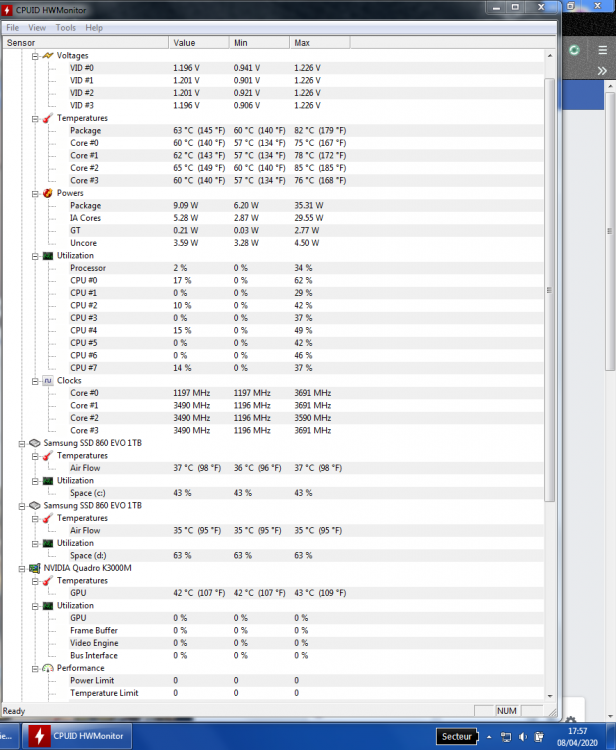Click the power plug tray icon
Viewport: 616px width, 750px height.
tap(539, 737)
